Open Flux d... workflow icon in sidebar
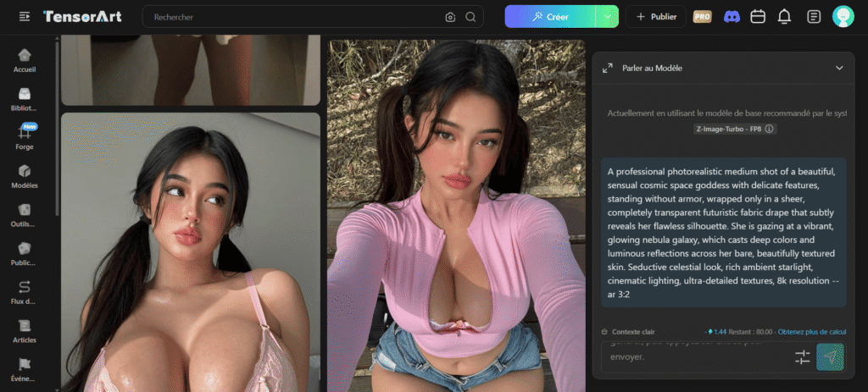The image size is (868, 392). [x=25, y=287]
